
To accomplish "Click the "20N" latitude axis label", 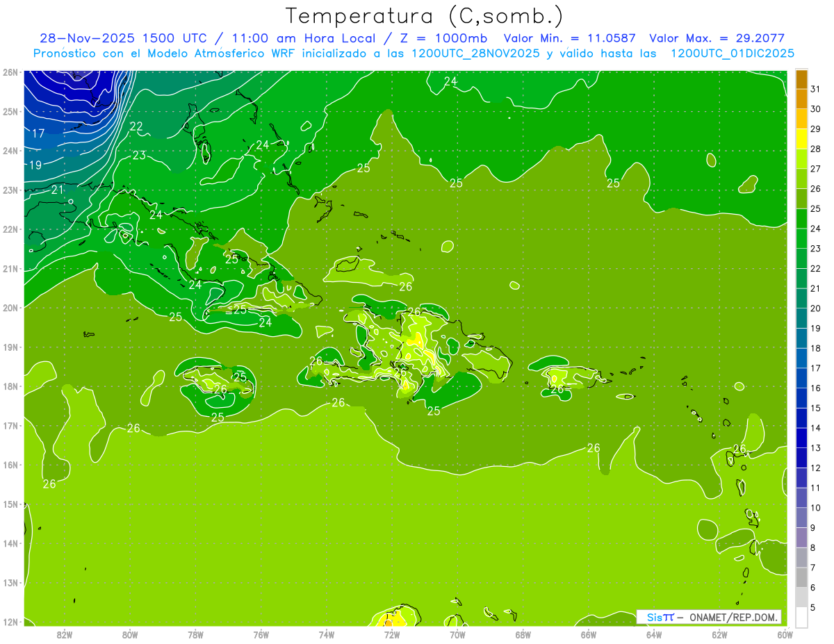I will [x=10, y=308].
